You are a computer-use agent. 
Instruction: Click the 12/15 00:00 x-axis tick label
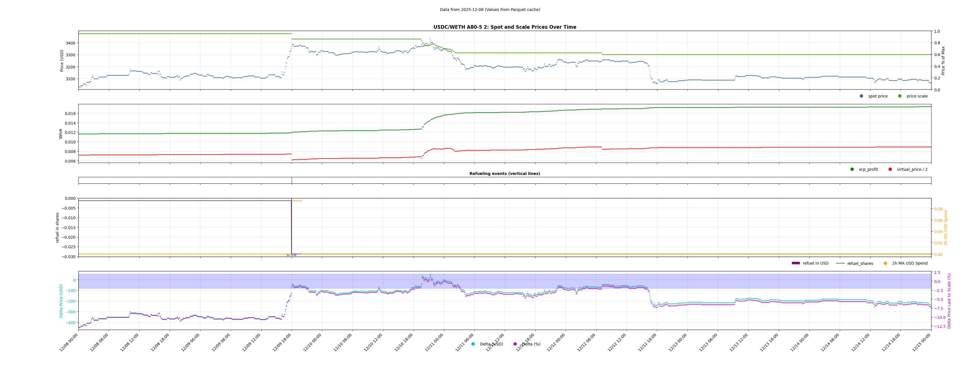click(x=921, y=343)
